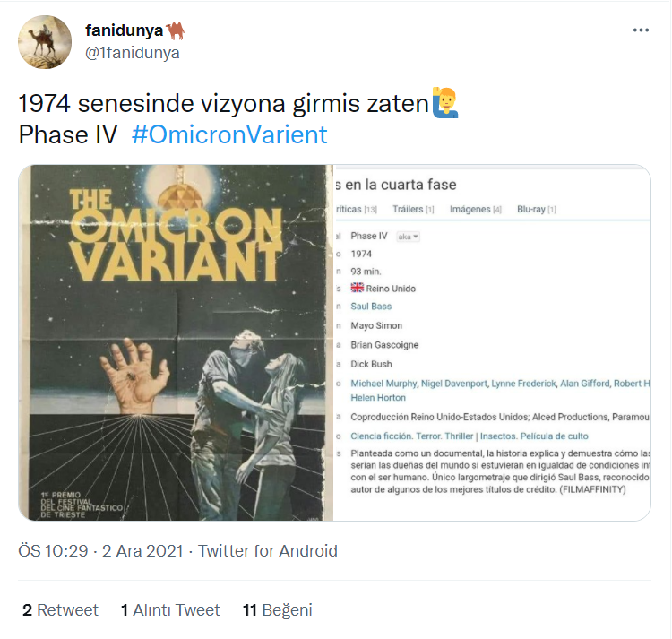Open the Helen Horton cast link

click(378, 398)
